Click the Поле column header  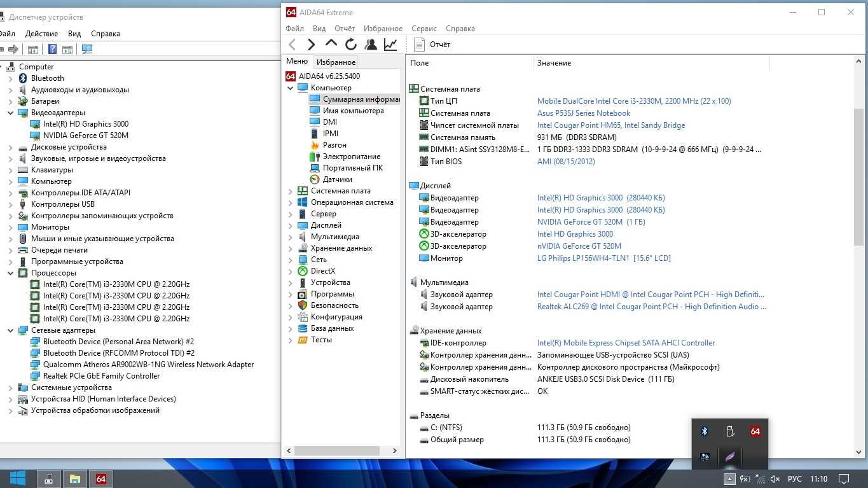(x=469, y=63)
